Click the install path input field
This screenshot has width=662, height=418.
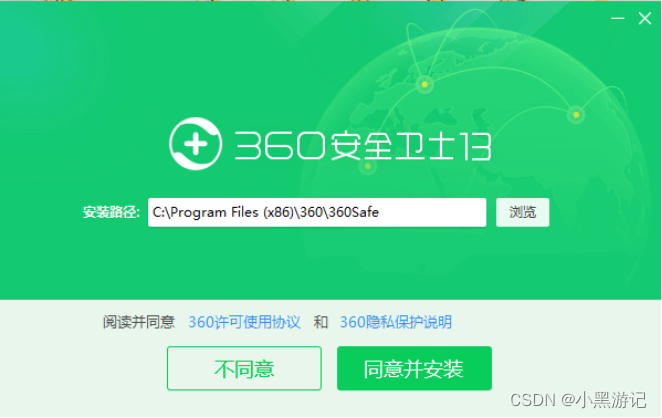tap(317, 212)
